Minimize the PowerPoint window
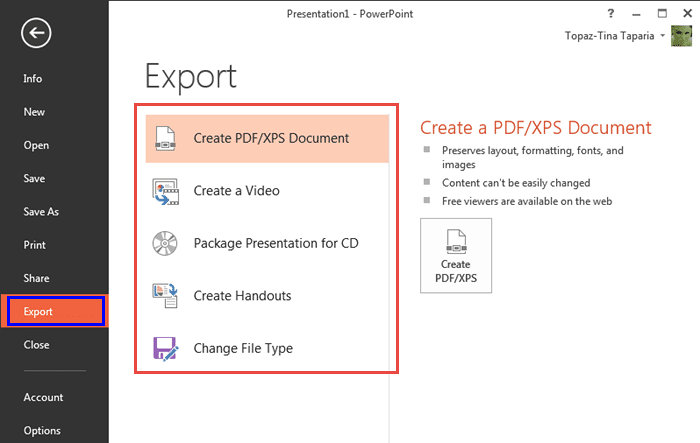 click(x=637, y=14)
